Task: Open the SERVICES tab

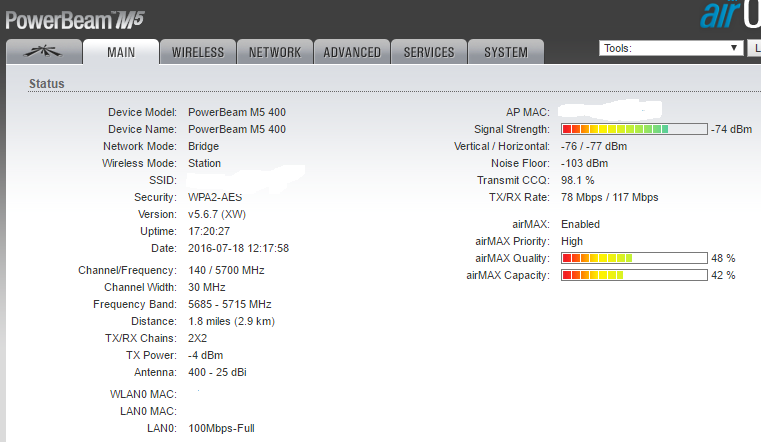Action: 429,52
